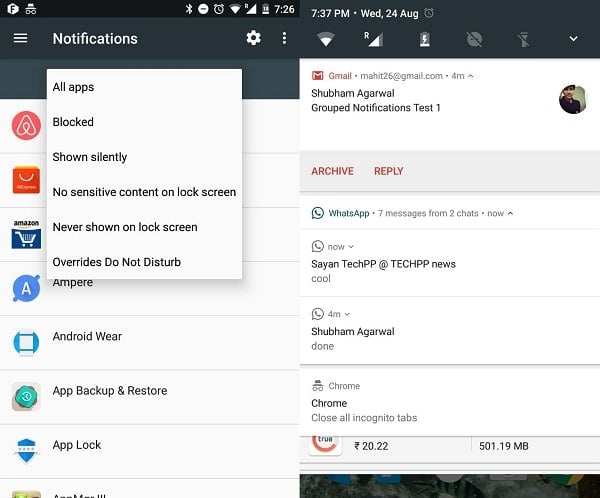Open the Ampere app list entry
This screenshot has width=600, height=498.
click(150, 289)
